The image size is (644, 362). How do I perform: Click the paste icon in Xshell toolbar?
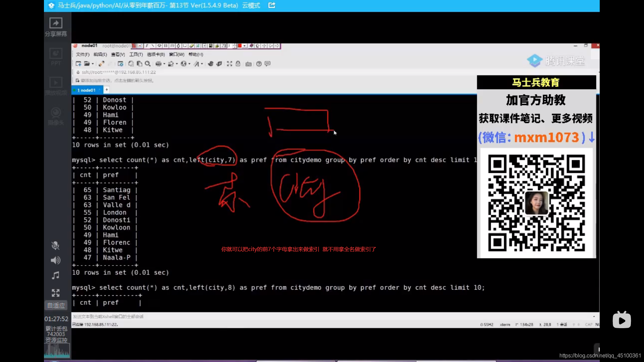pyautogui.click(x=140, y=64)
